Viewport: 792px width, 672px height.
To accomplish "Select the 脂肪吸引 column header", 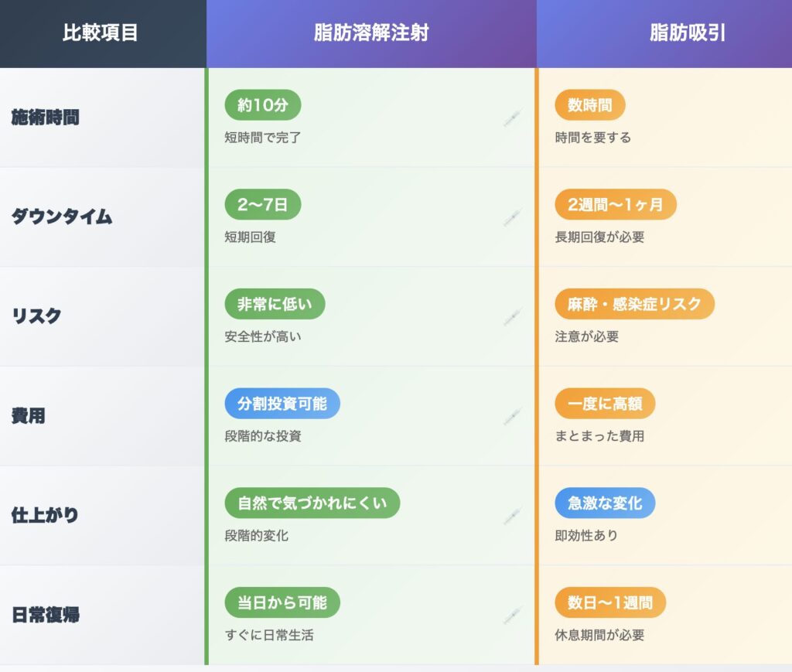I will (x=664, y=33).
